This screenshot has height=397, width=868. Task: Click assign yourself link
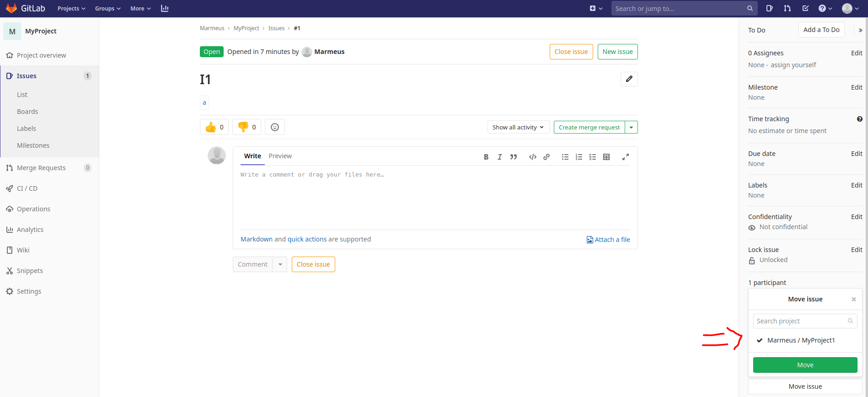coord(793,65)
